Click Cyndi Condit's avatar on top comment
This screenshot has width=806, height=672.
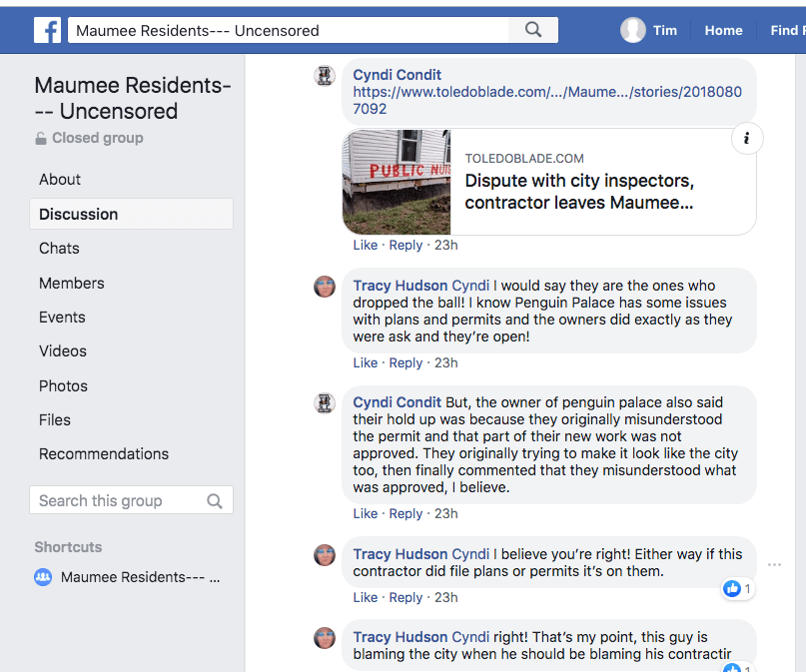(325, 76)
